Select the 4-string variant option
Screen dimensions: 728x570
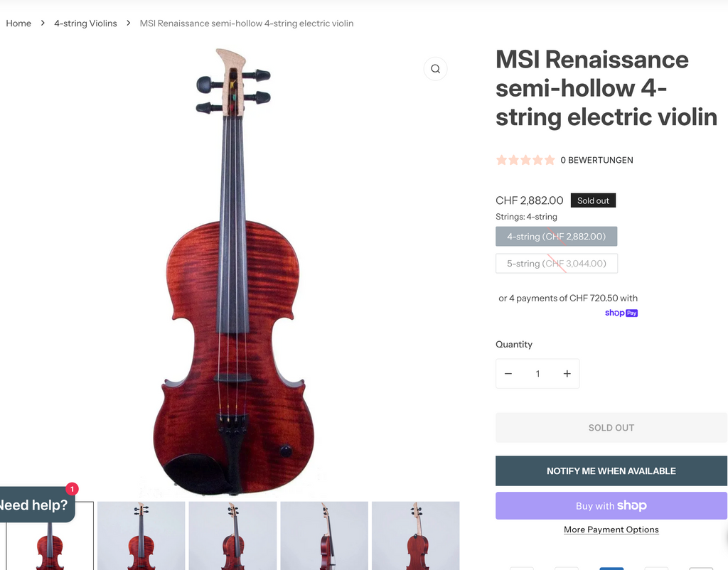pos(556,237)
